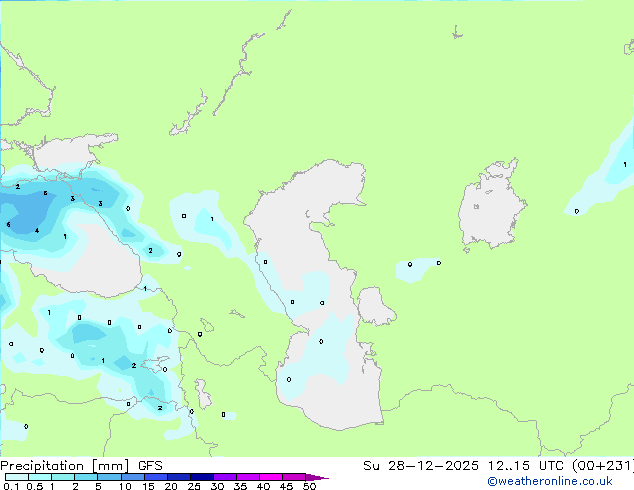The width and height of the screenshot is (634, 490).
Task: Click the '10' label under the legend
Action: click(125, 486)
